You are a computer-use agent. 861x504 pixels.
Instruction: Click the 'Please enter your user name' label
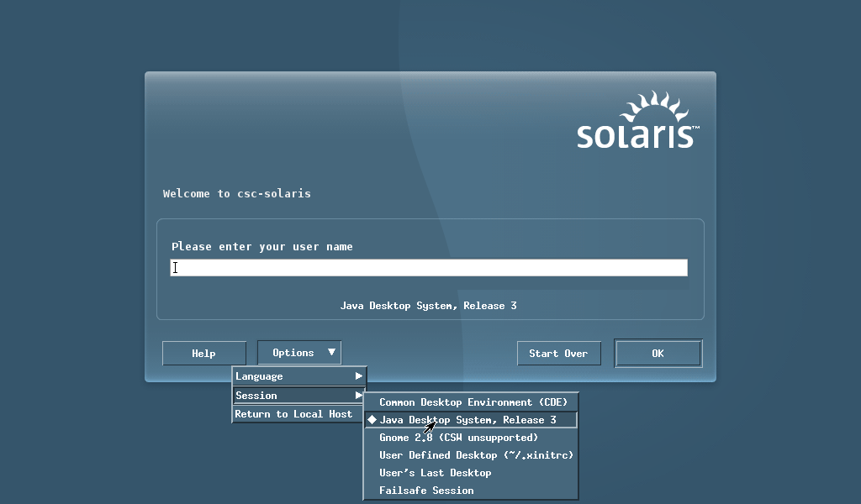262,247
